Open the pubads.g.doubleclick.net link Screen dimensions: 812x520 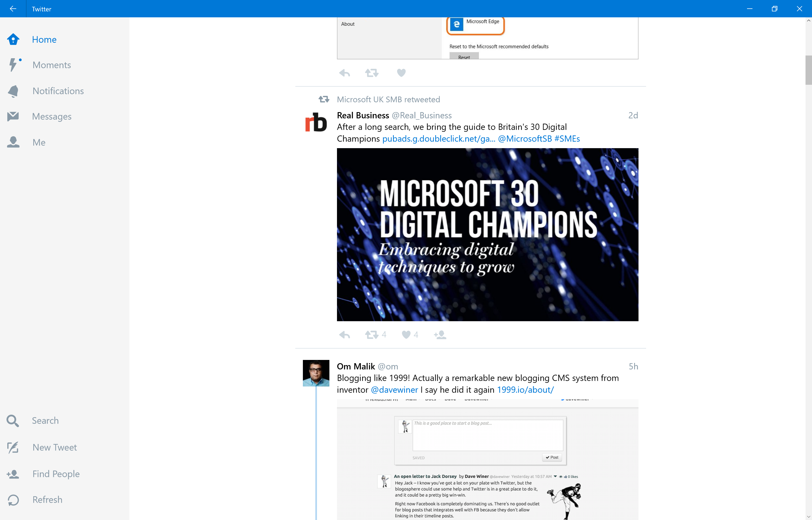(x=438, y=139)
